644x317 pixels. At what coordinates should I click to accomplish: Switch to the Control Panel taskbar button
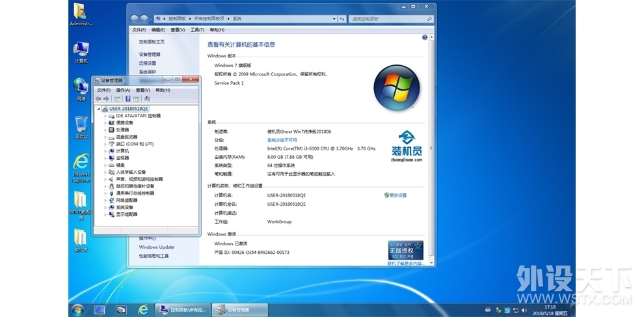[183, 310]
